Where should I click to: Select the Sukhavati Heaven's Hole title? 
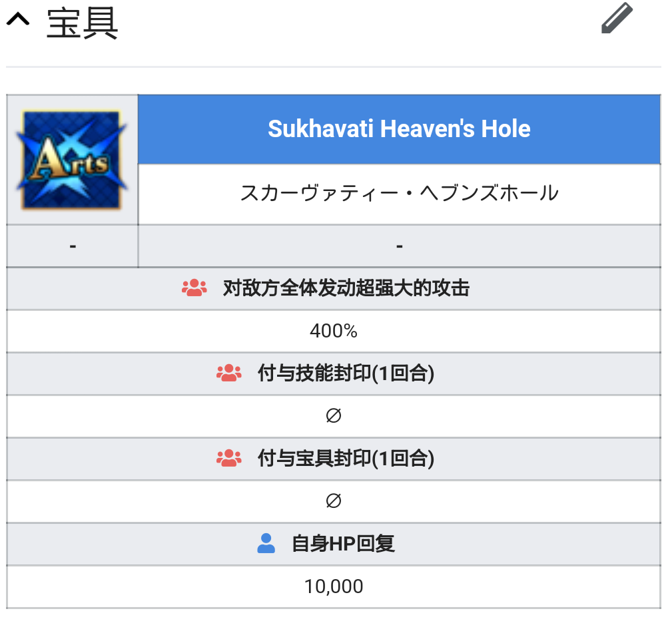[399, 129]
